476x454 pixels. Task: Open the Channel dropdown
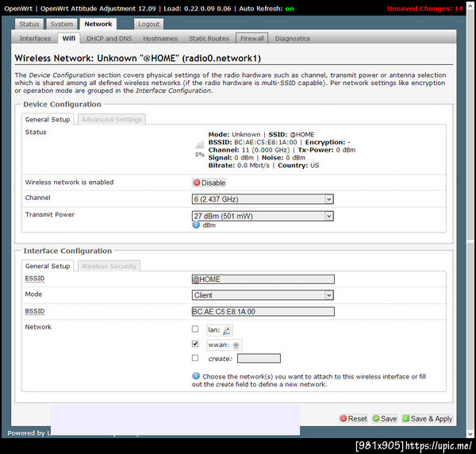(263, 199)
